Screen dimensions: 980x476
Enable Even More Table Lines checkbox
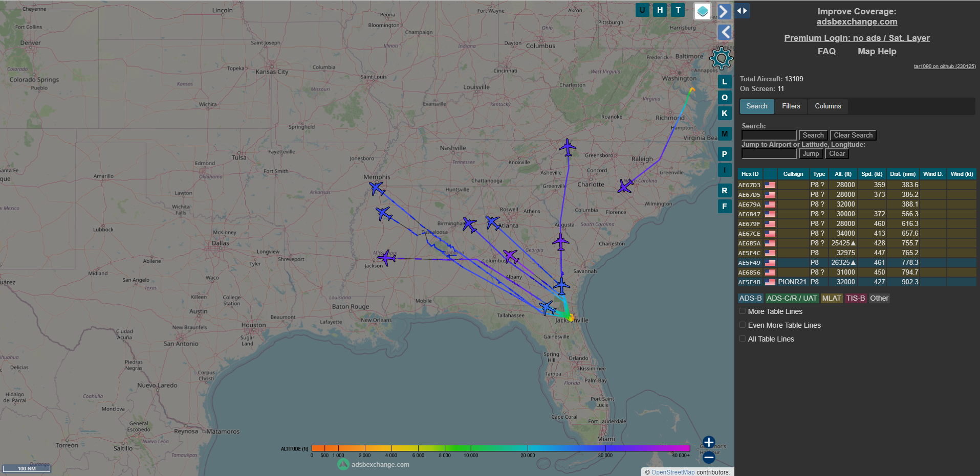[x=743, y=325]
